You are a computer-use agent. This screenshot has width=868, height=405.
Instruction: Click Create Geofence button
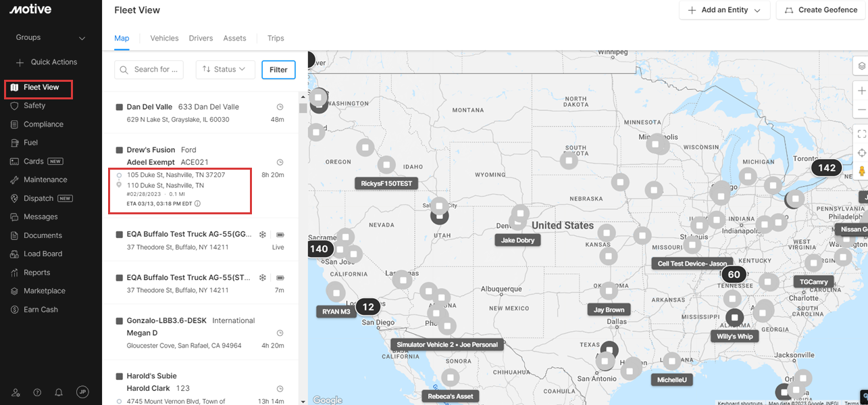coord(821,10)
